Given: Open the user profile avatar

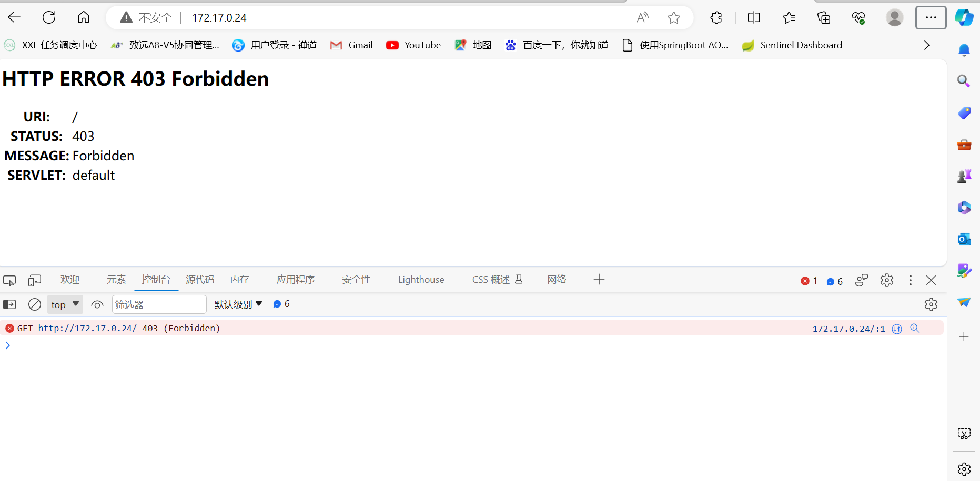Looking at the screenshot, I should (895, 18).
